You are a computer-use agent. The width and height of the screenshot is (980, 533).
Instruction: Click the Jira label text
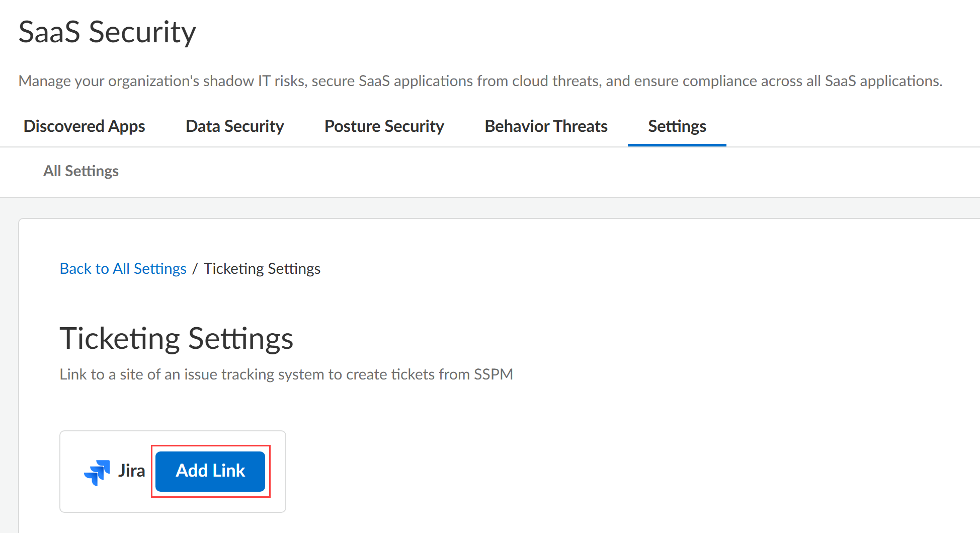coord(131,471)
